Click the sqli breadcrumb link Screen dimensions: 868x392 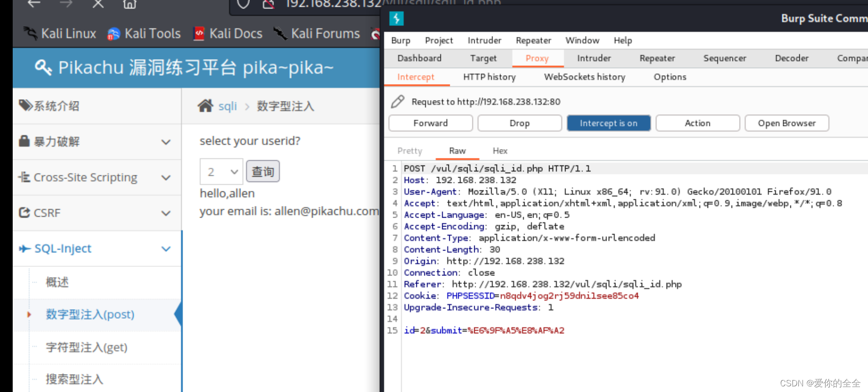coord(227,106)
